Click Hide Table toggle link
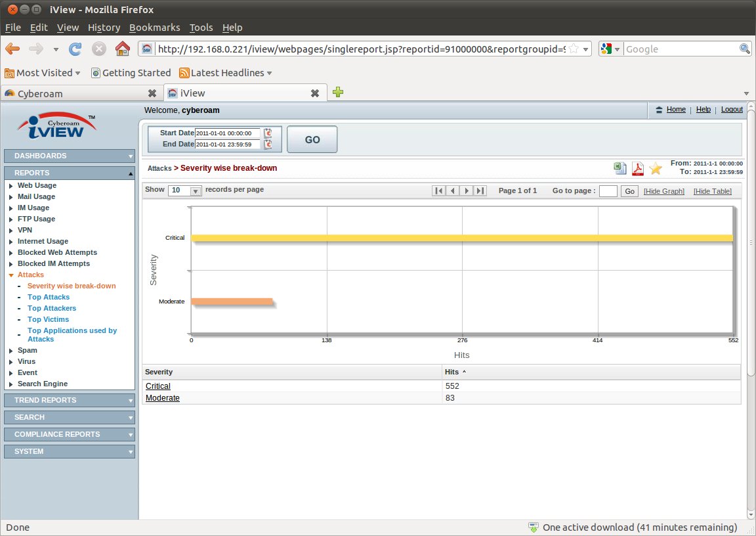This screenshot has height=536, width=756. coord(712,191)
